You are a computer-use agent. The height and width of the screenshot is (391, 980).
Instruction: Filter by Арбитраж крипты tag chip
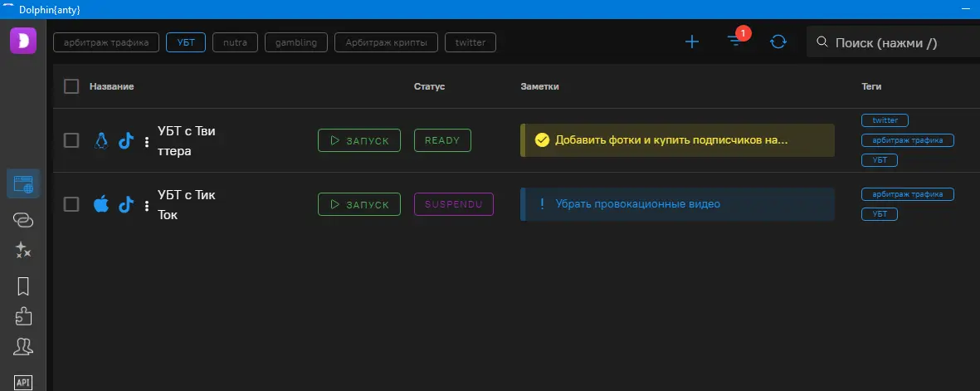[386, 42]
